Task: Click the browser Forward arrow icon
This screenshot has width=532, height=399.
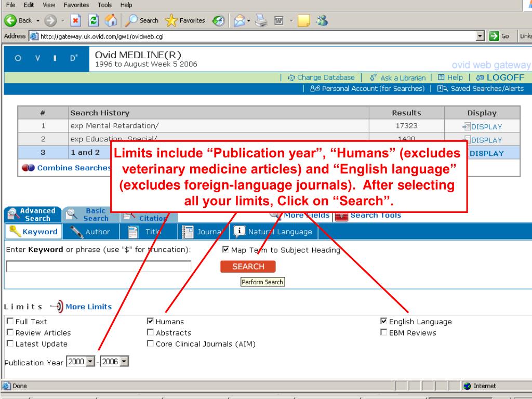Action: [50, 21]
